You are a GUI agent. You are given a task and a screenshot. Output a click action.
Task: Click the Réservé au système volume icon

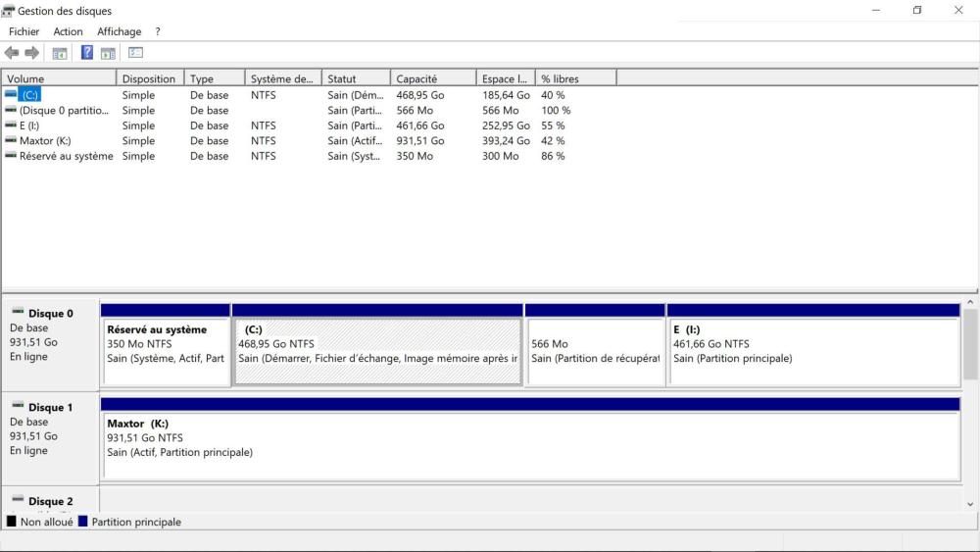point(11,156)
